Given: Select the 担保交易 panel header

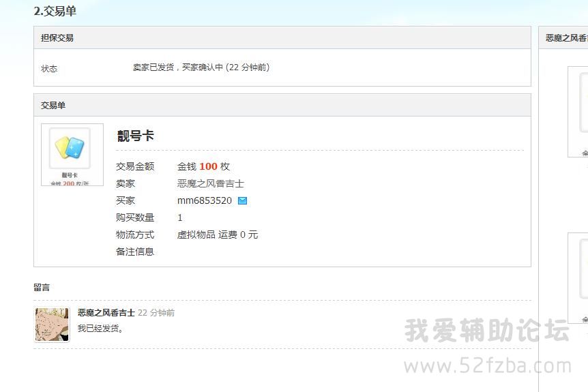Looking at the screenshot, I should (282, 38).
